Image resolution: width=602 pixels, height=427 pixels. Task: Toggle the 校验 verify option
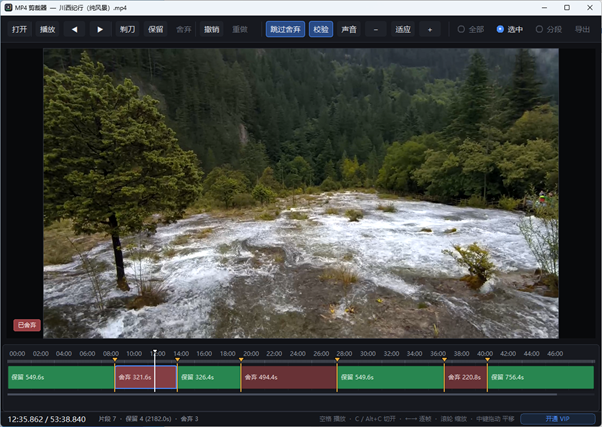coord(321,29)
